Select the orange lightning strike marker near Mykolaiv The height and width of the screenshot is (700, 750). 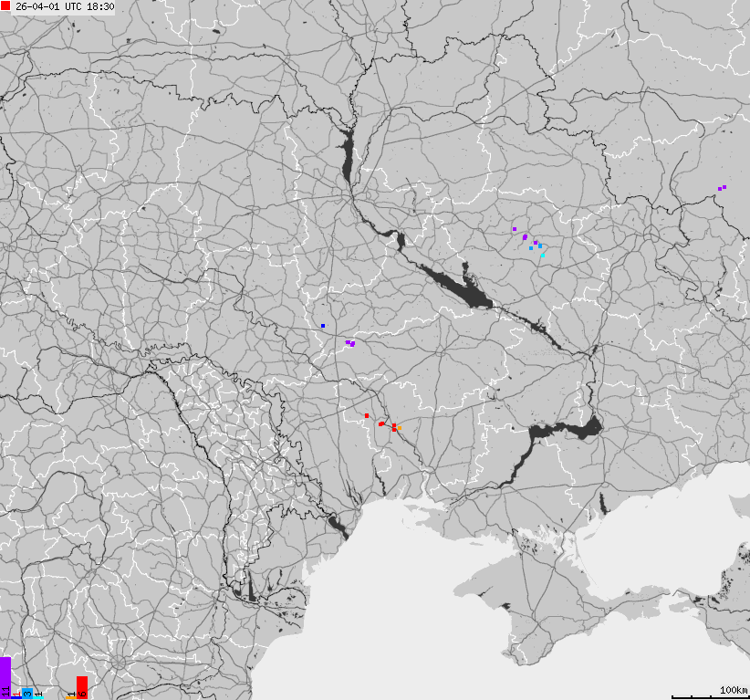click(x=399, y=428)
